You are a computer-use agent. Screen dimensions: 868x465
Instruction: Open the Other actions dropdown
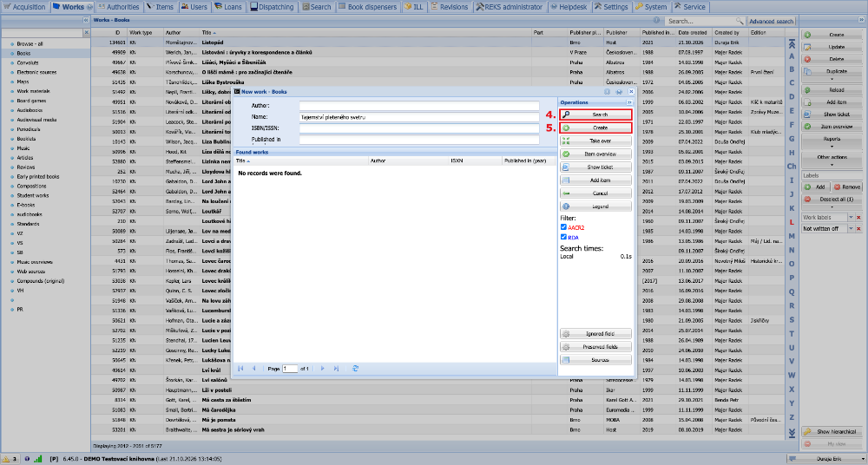click(832, 160)
